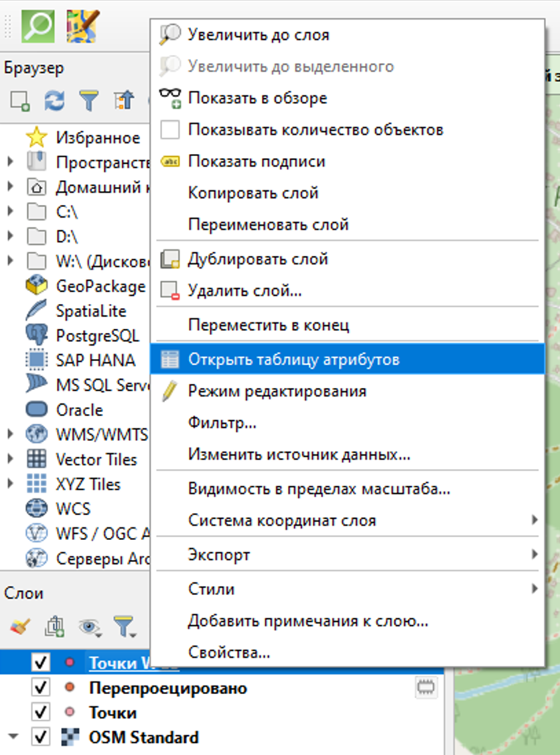Uncheck visibility of Перепроецировано layer
The width and height of the screenshot is (560, 755).
tap(41, 688)
